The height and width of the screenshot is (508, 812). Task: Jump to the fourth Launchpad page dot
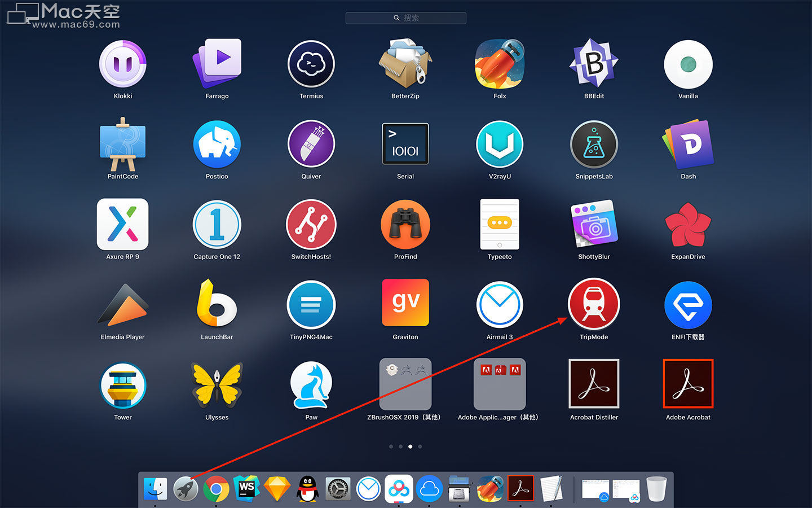click(420, 446)
